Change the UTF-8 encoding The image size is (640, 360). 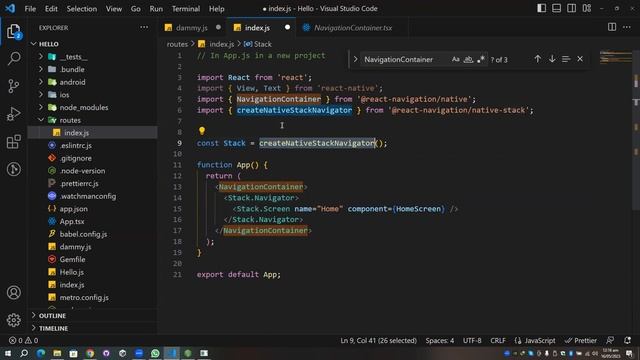tap(472, 340)
